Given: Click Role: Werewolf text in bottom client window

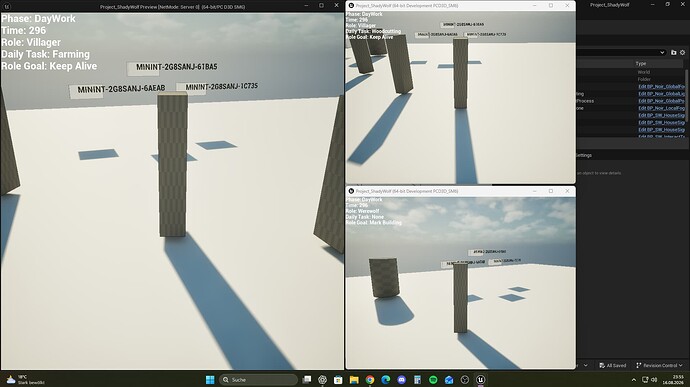Looking at the screenshot, I should click(x=362, y=211).
